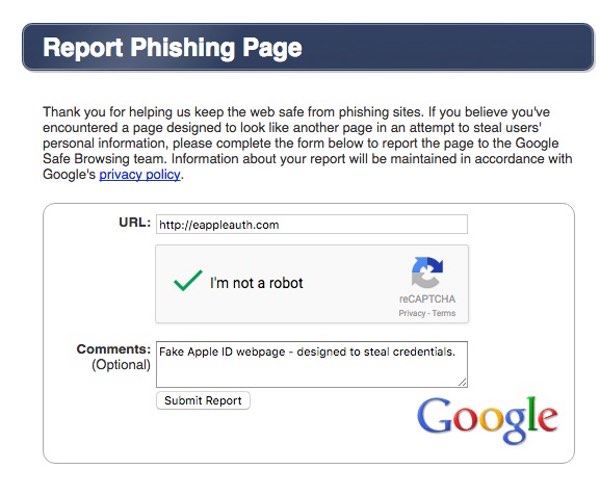Viewport: 600px width, 495px height.
Task: Open the reCAPTCHA Terms link
Action: coord(444,313)
